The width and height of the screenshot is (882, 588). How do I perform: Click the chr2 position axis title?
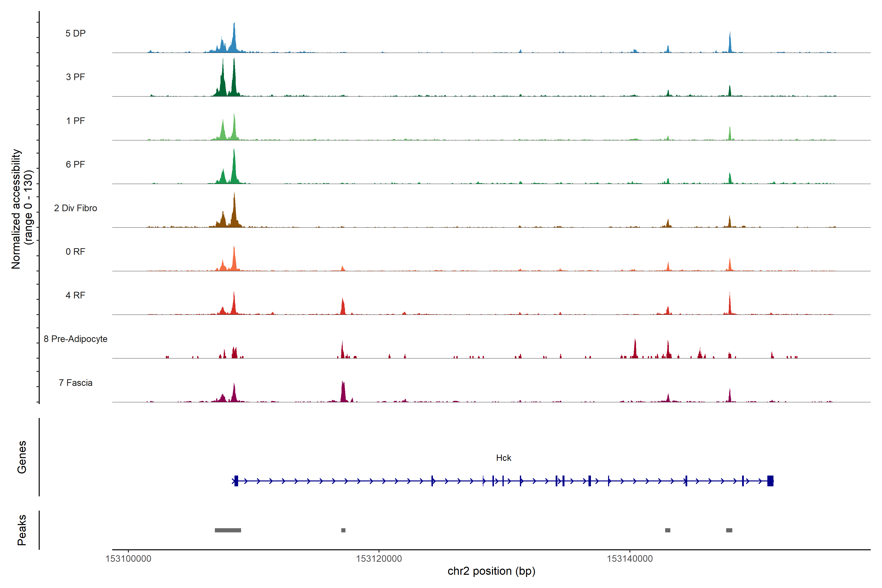click(491, 571)
